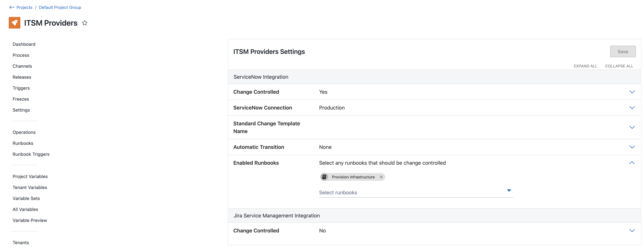Open the Select runbooks dropdown arrow
The height and width of the screenshot is (250, 644).
pyautogui.click(x=509, y=190)
